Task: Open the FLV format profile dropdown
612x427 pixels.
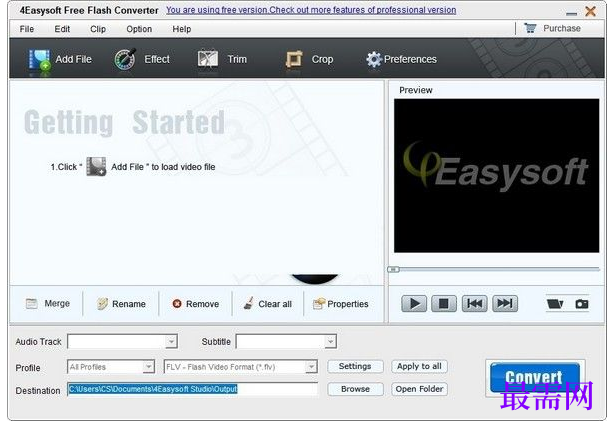Action: click(x=311, y=367)
